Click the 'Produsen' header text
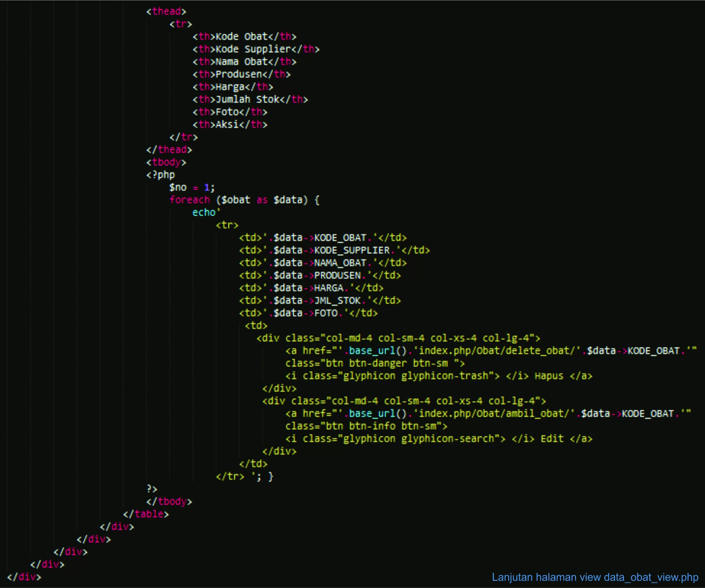 coord(238,74)
